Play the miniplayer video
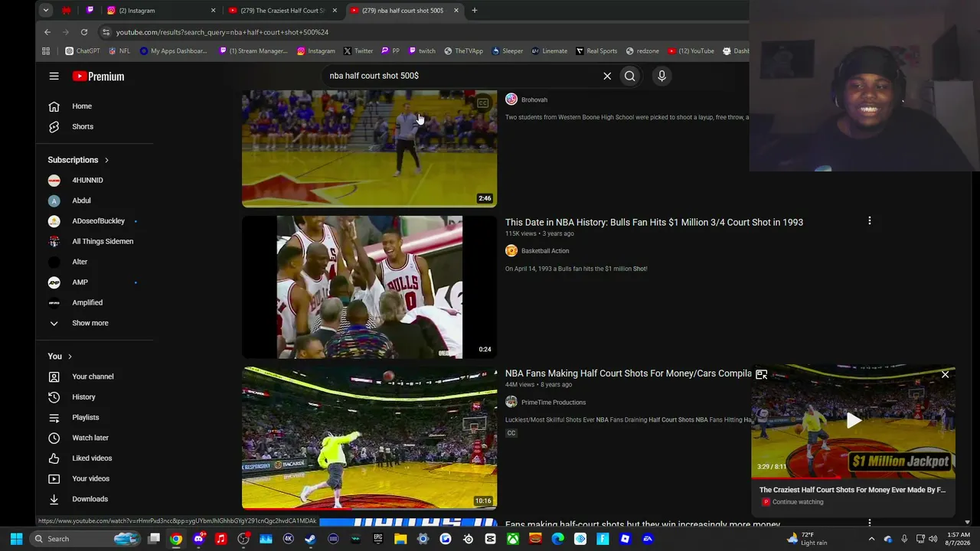The width and height of the screenshot is (980, 551). 854,419
